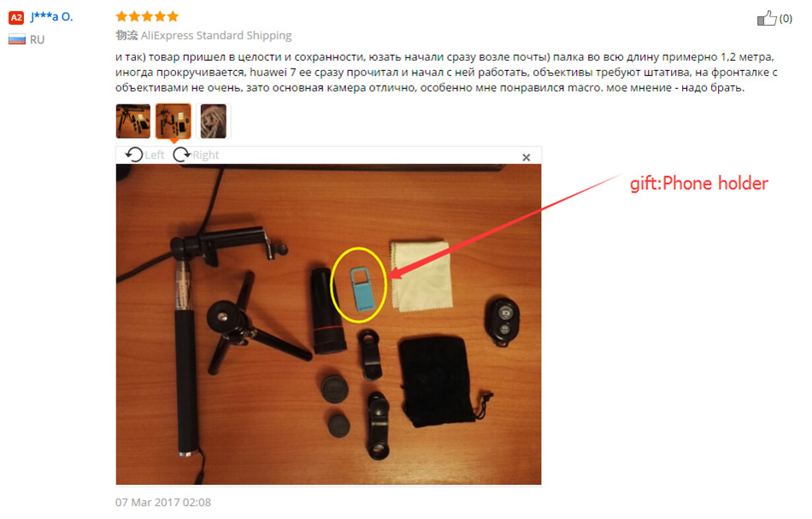Open the first review photo thumbnail
Viewport: 812px width, 519px height.
[133, 121]
